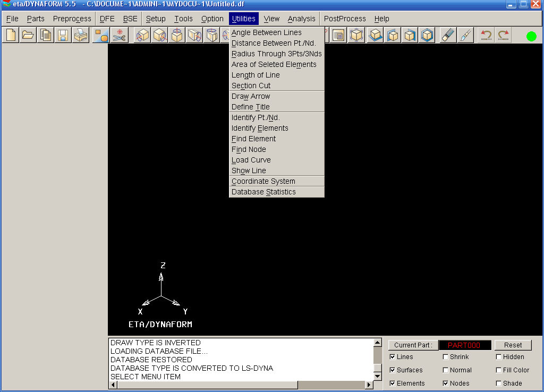Screen dimensions: 544x392
Task: Open the PostProcess menu
Action: click(345, 19)
